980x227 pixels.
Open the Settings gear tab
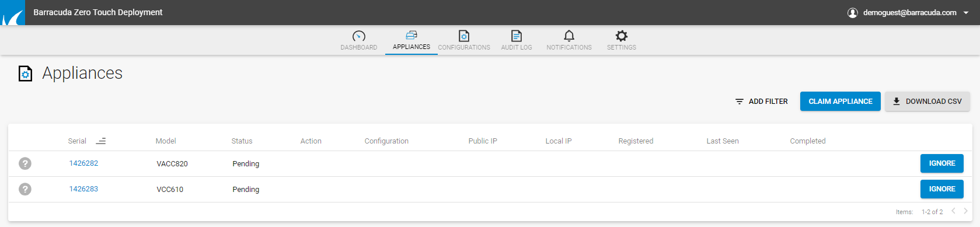click(x=622, y=40)
